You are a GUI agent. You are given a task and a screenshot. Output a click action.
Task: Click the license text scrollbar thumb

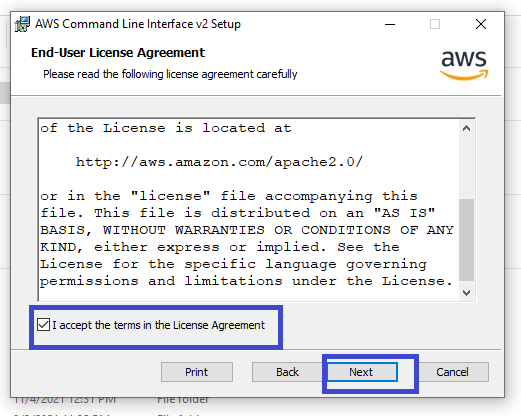pos(466,240)
